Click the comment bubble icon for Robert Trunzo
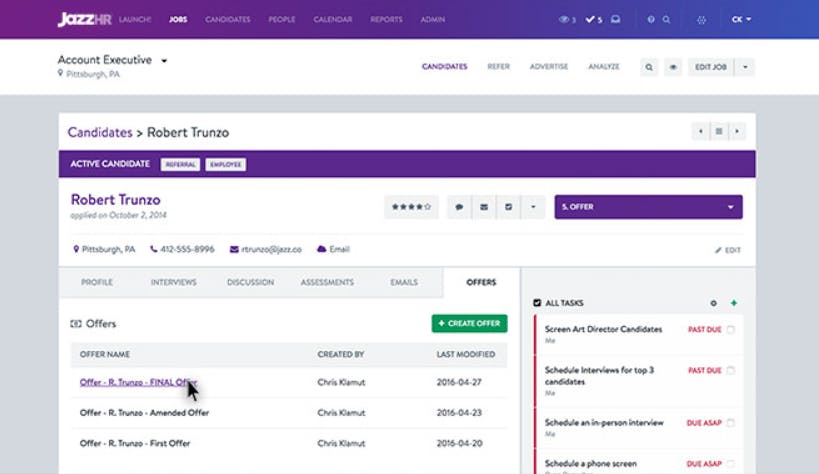The width and height of the screenshot is (819, 474). pyautogui.click(x=459, y=207)
